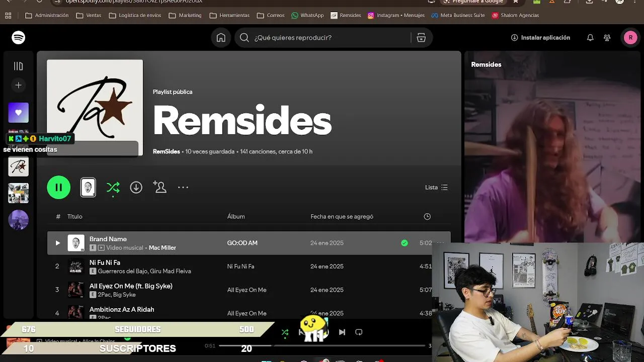Click the now-playing music video

coord(552,147)
